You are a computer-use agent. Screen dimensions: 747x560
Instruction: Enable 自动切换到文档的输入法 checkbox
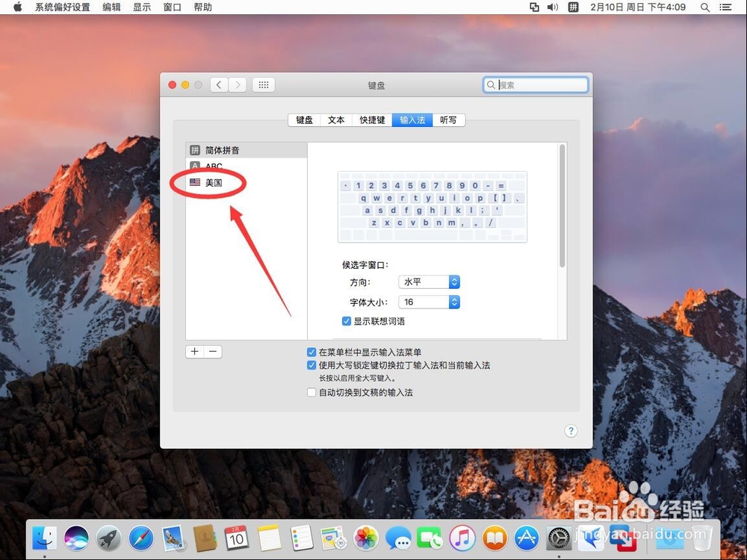pyautogui.click(x=311, y=392)
